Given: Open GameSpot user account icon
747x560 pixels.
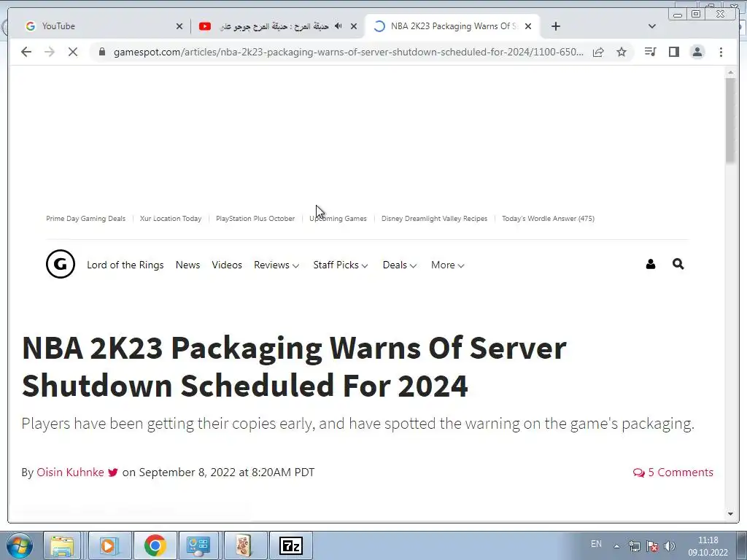Looking at the screenshot, I should point(650,264).
